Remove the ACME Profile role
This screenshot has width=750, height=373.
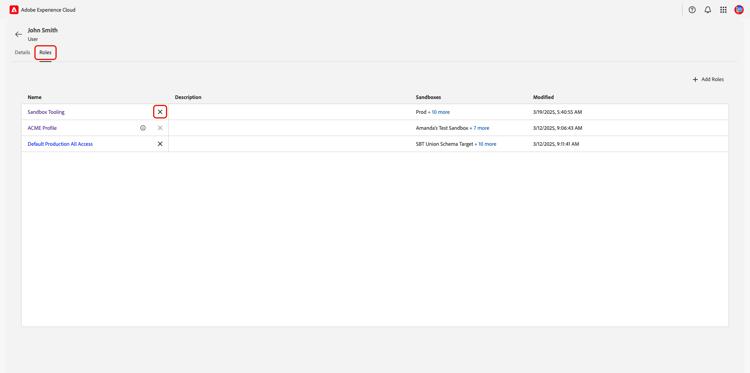[x=160, y=128]
